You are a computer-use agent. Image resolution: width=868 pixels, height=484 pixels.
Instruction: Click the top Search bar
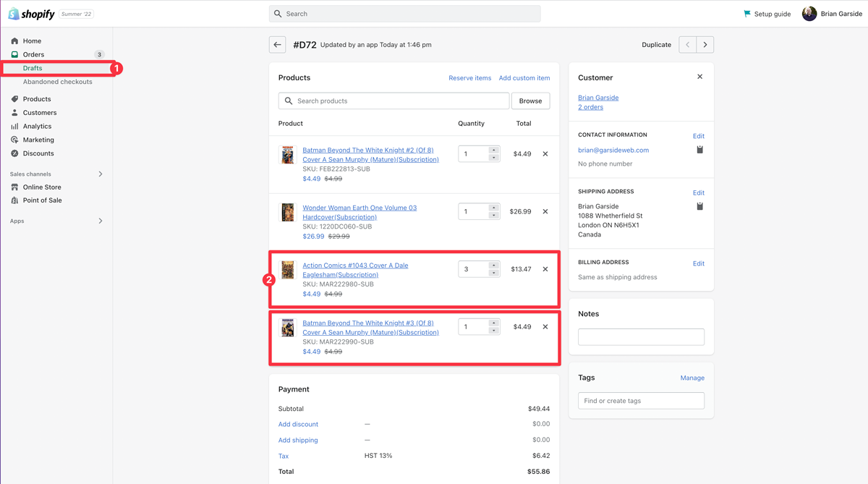tap(404, 14)
